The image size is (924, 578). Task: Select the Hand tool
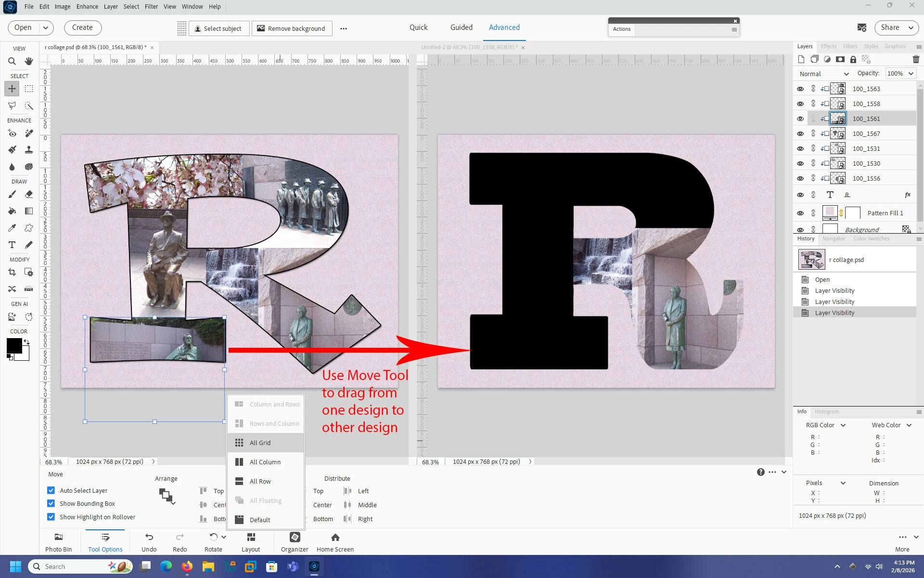pyautogui.click(x=29, y=61)
